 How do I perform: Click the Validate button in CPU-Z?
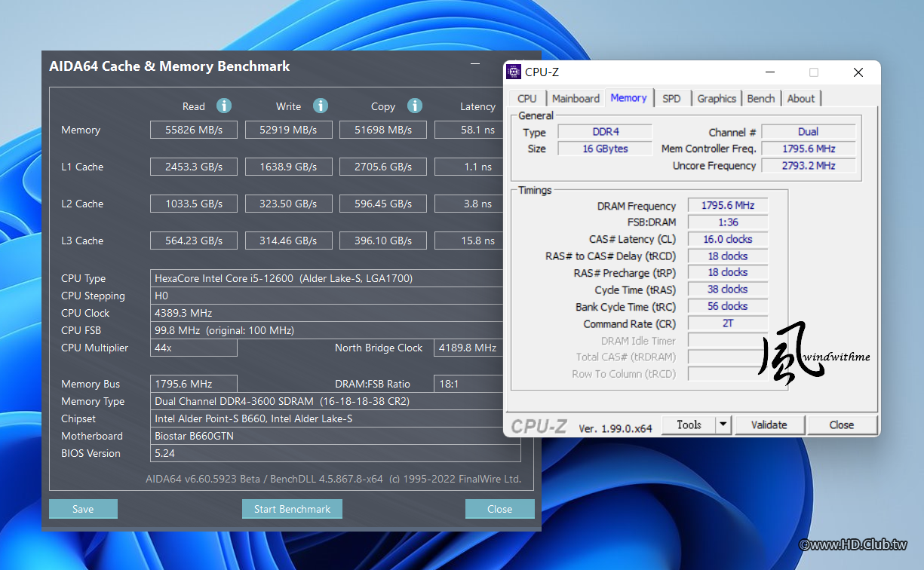(x=769, y=425)
